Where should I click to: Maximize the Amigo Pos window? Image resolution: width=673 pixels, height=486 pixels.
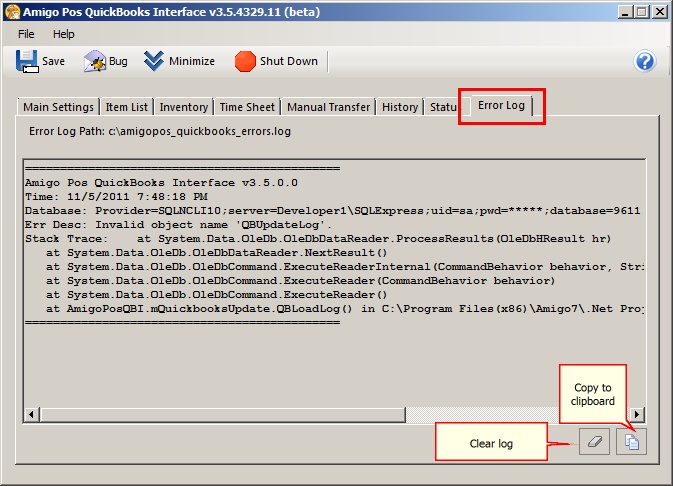(642, 12)
